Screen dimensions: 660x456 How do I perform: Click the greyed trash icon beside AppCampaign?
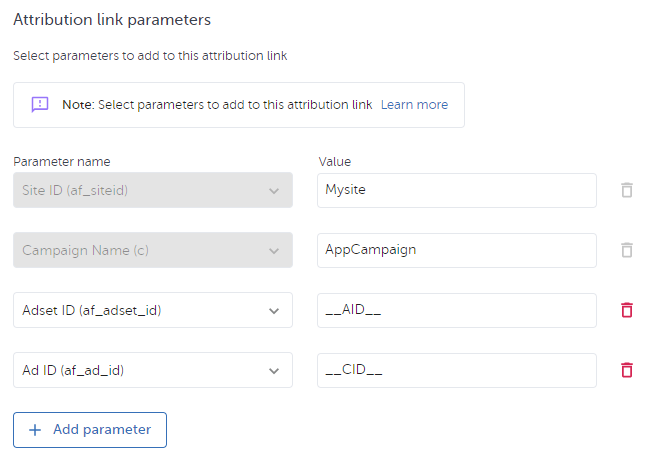[x=627, y=250]
